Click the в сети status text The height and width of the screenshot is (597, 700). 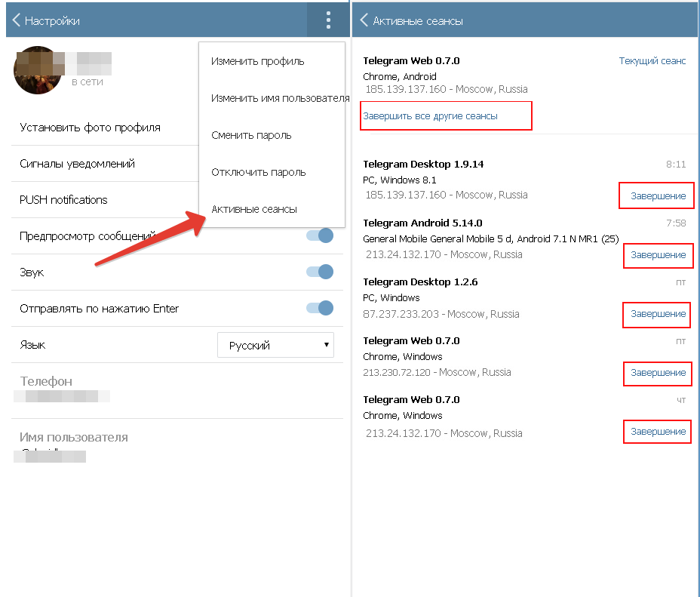(87, 82)
